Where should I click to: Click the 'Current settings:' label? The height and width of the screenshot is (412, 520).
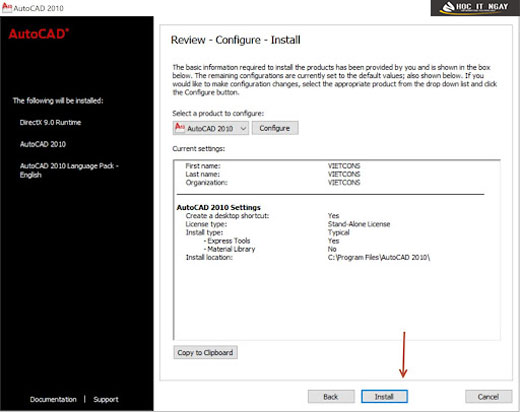(x=199, y=149)
